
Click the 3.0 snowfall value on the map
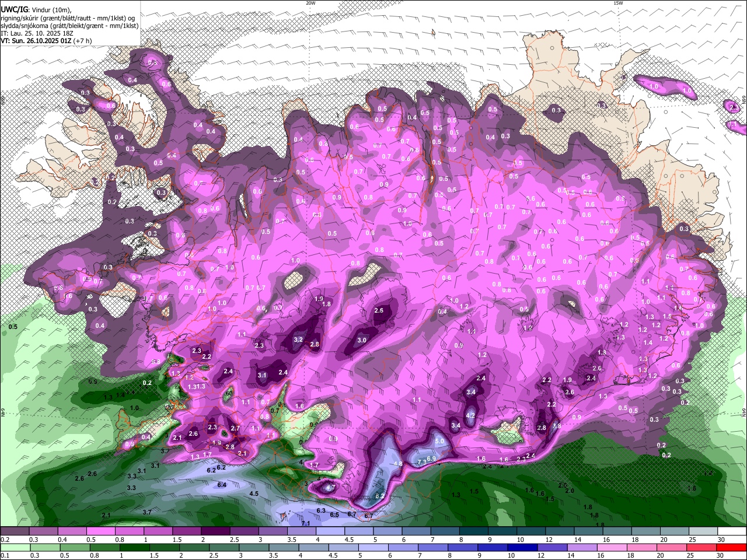[362, 340]
